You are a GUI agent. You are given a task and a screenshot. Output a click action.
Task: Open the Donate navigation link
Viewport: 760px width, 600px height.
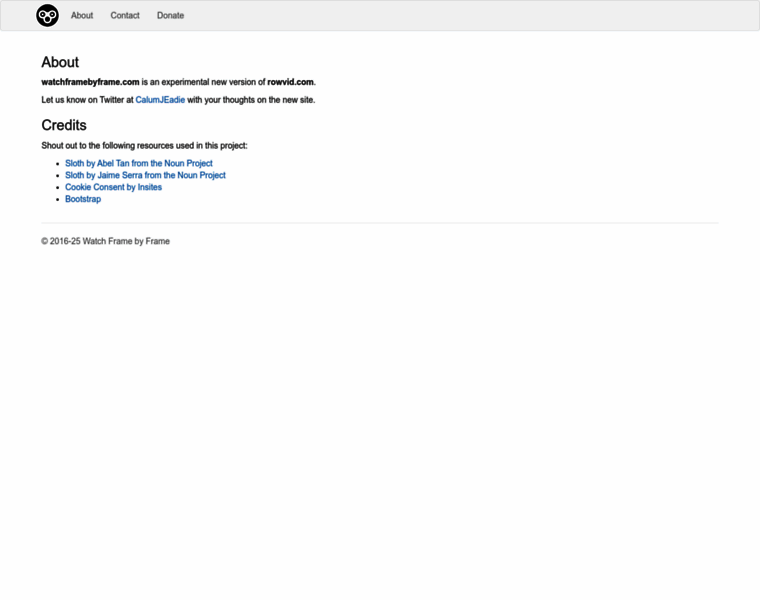click(x=170, y=16)
